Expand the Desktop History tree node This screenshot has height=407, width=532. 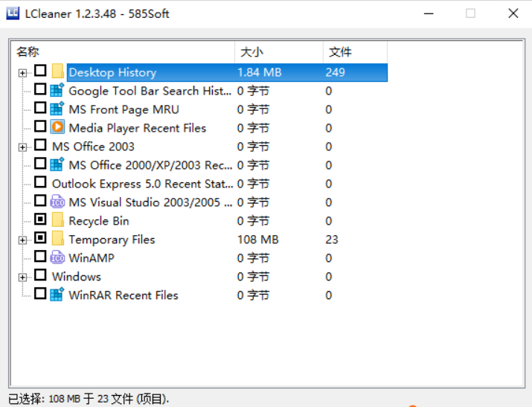[x=23, y=73]
